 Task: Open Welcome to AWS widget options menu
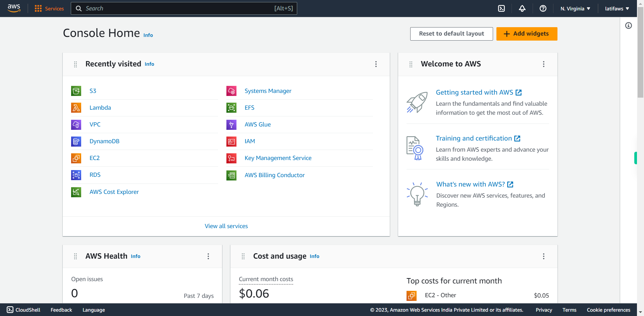coord(544,64)
